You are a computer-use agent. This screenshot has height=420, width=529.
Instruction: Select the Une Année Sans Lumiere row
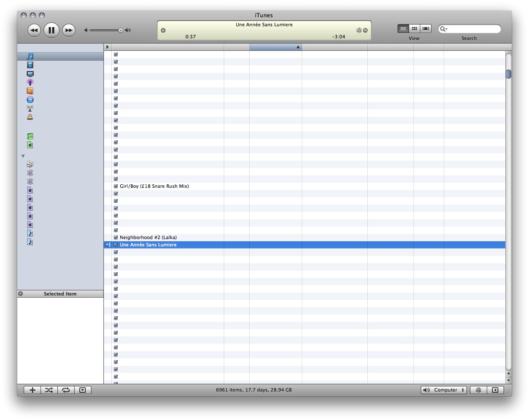coord(304,245)
